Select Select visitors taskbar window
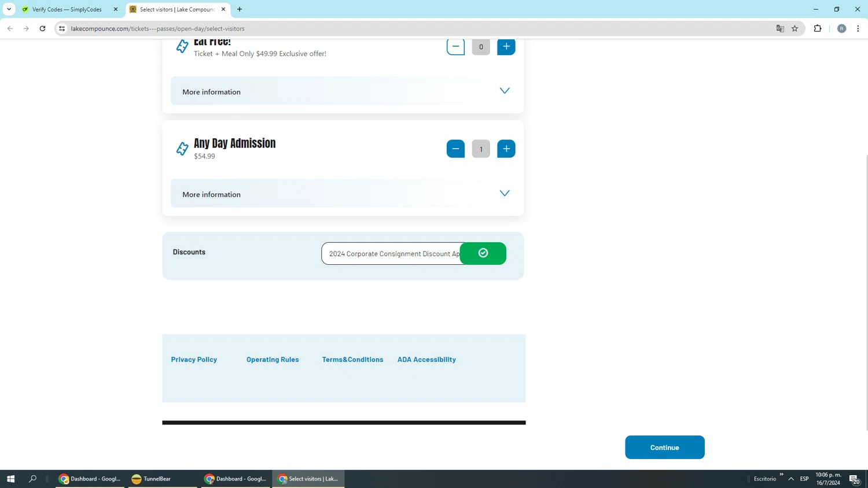The width and height of the screenshot is (868, 488). [x=308, y=479]
